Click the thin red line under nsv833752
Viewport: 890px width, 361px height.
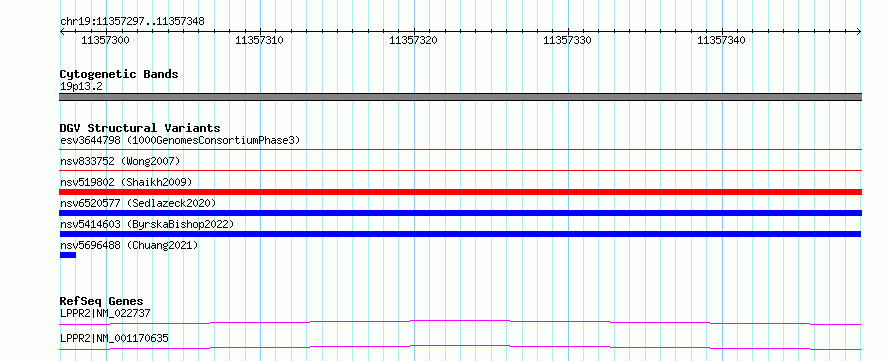tap(460, 170)
